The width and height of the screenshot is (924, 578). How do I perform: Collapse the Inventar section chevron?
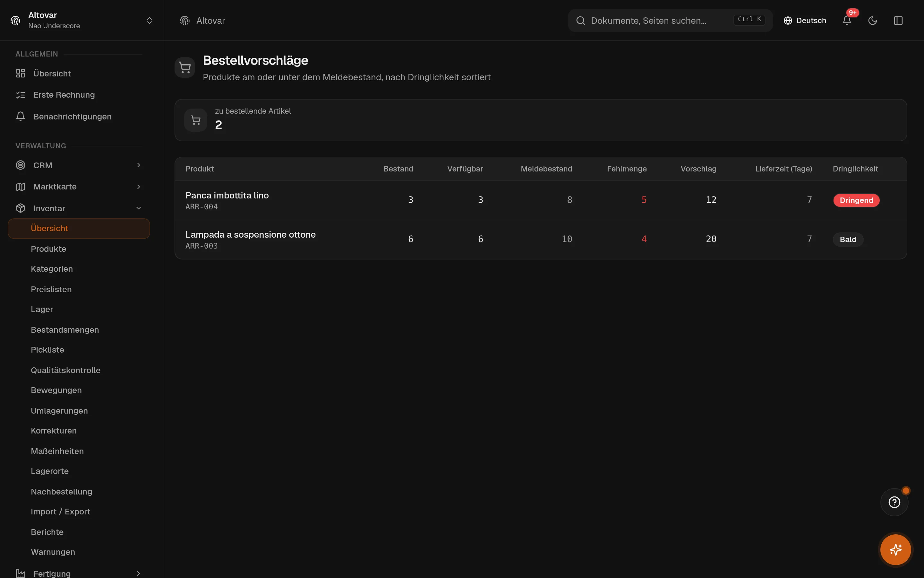[139, 208]
